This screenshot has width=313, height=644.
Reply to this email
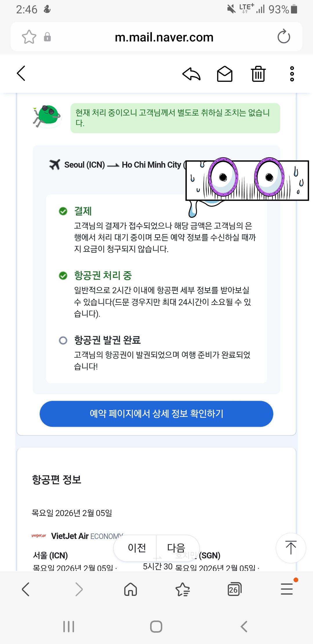191,74
